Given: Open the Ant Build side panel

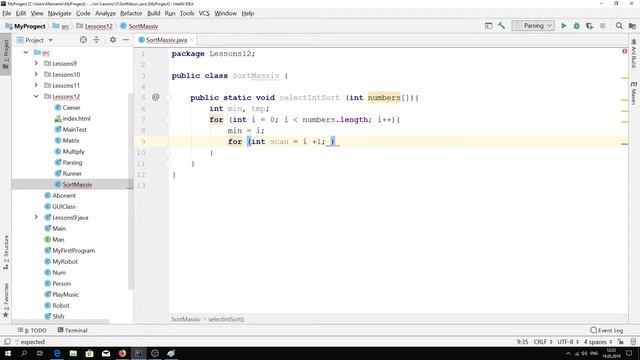Looking at the screenshot, I should coord(634,53).
